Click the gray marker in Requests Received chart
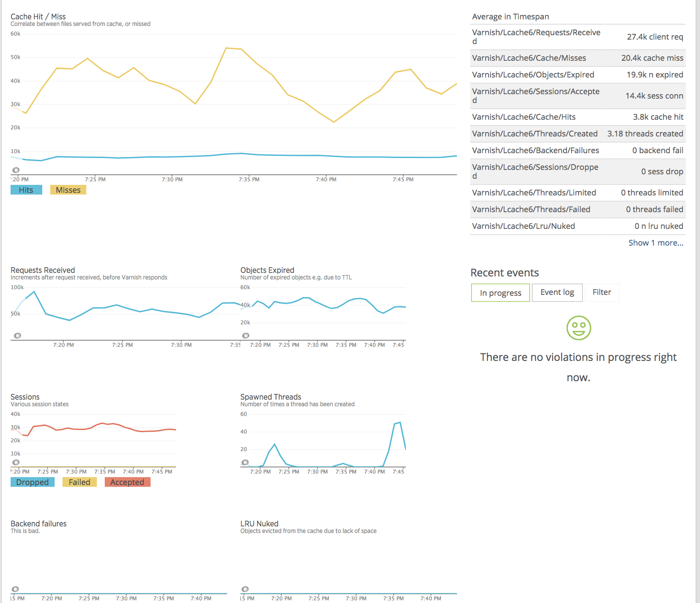This screenshot has height=603, width=700. pos(17,336)
